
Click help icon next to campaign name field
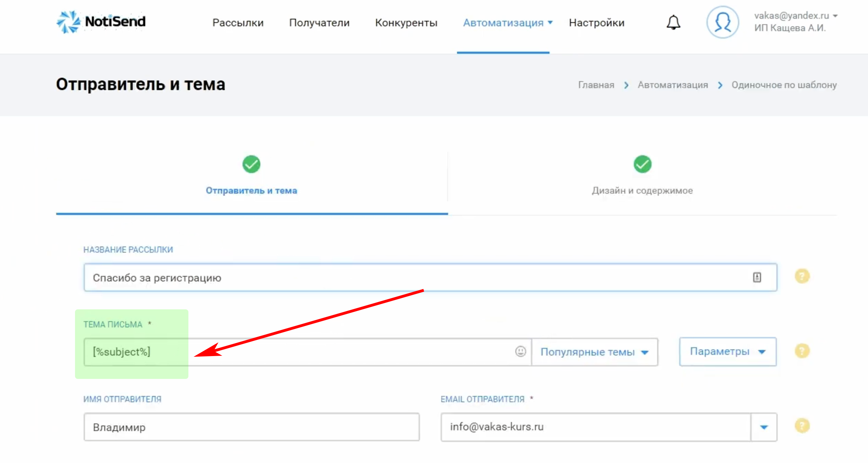802,276
